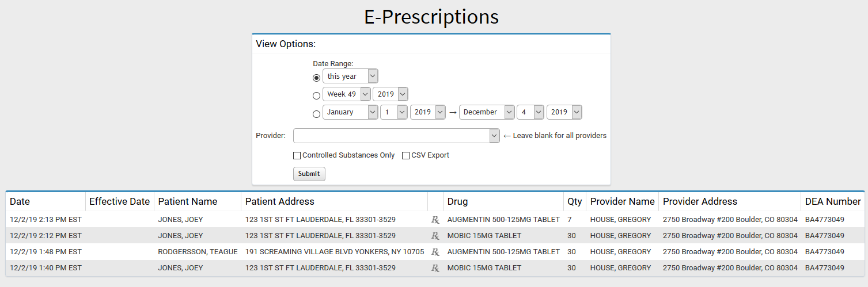Toggle the CSV Export checkbox
Screen dimensions: 868x287
[x=405, y=155]
